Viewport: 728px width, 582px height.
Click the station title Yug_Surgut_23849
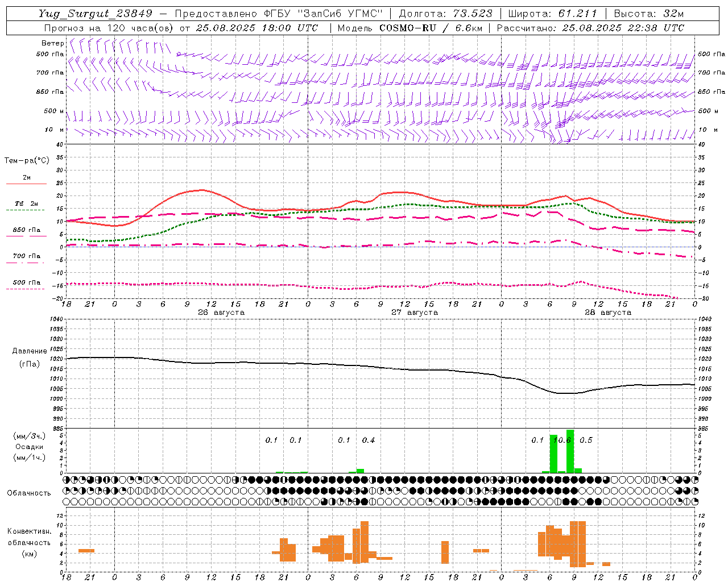click(96, 14)
